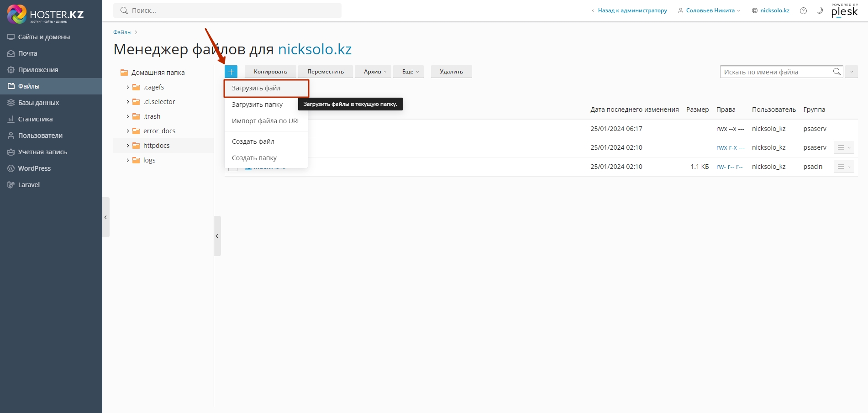
Task: Click the blue plus add button
Action: coord(231,72)
